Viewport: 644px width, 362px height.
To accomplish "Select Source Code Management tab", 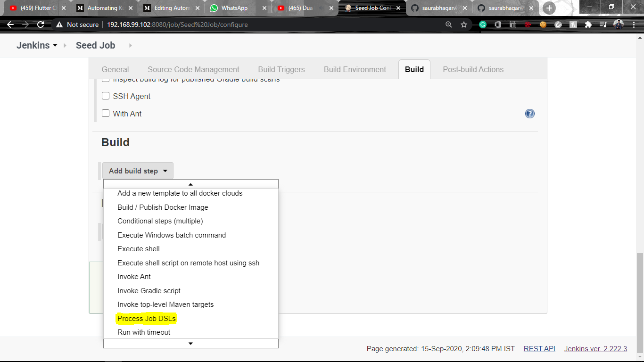I will click(193, 69).
